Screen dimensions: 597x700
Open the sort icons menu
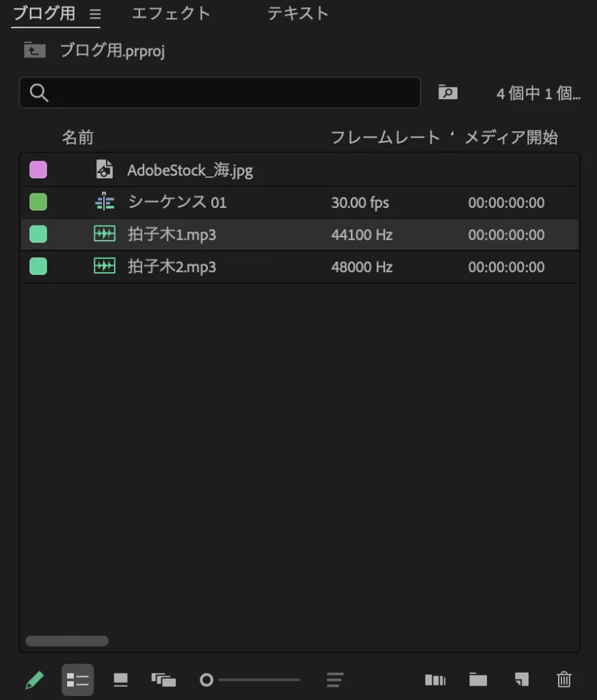334,680
